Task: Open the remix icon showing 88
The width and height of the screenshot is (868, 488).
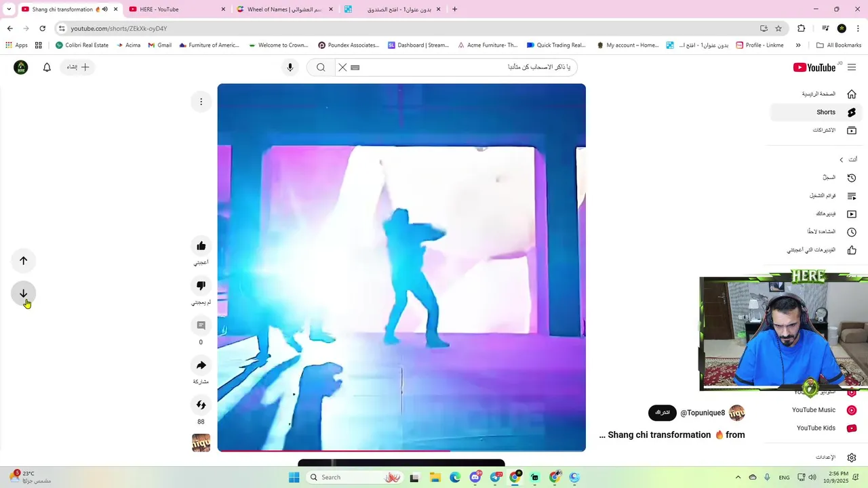Action: click(x=201, y=405)
